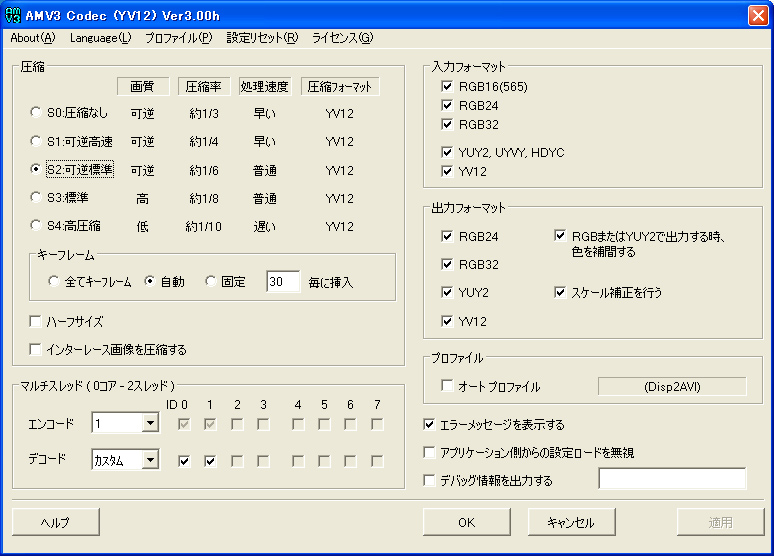This screenshot has width=774, height=556.
Task: Choose 全てキーフレーム keyframe option
Action: point(53,281)
